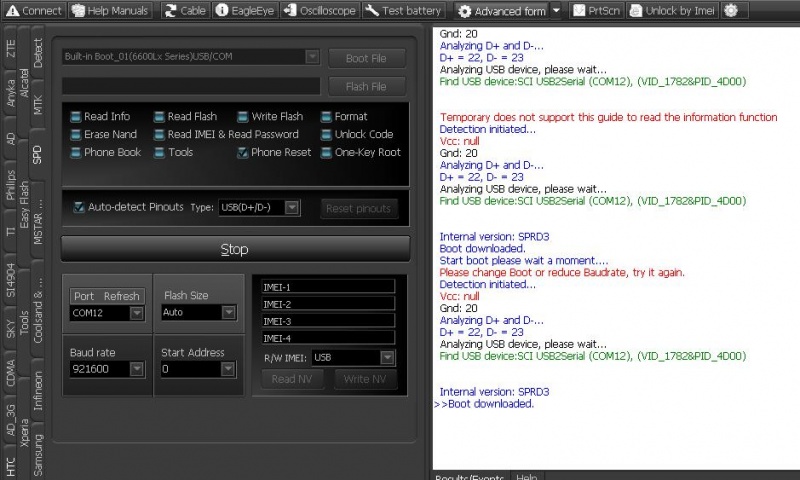Disable Auto-detect Pinouts checkbox
The height and width of the screenshot is (480, 800).
point(80,207)
